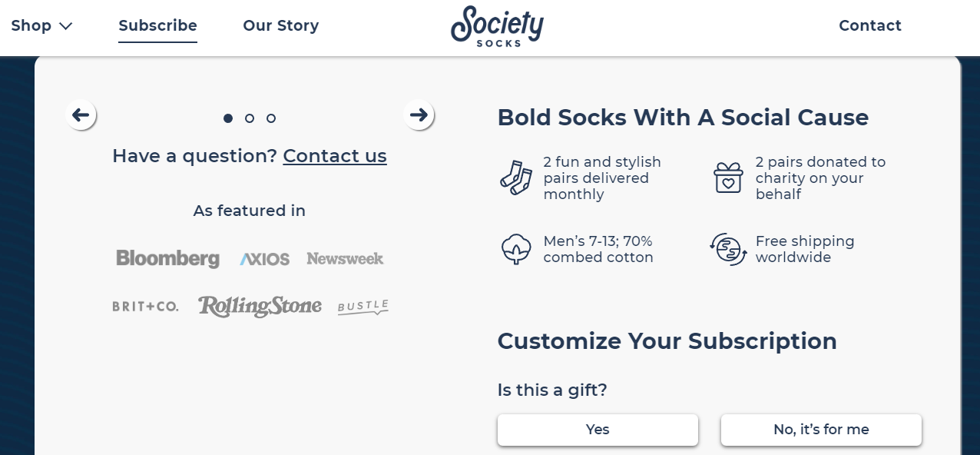Choose No, it's for me
The image size is (980, 455).
tap(820, 430)
